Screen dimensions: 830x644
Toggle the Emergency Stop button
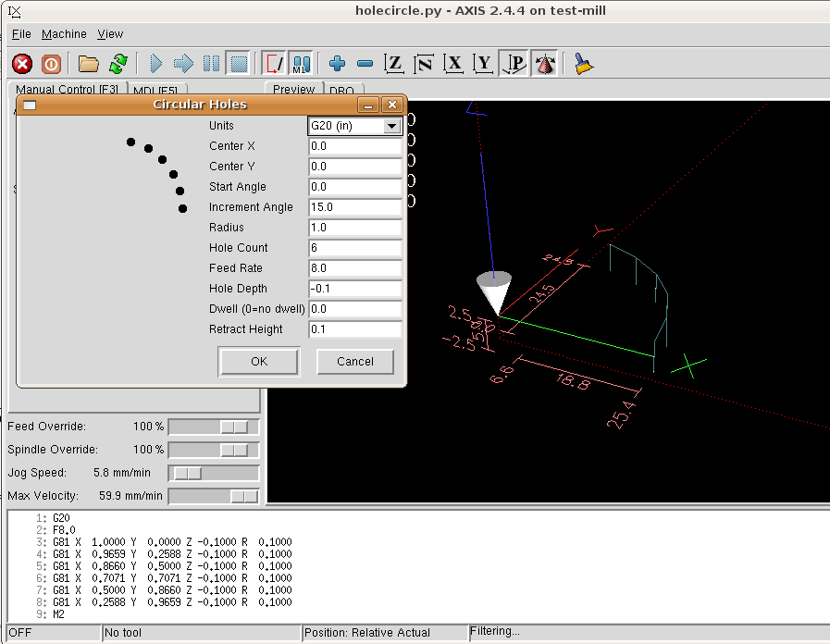point(22,64)
